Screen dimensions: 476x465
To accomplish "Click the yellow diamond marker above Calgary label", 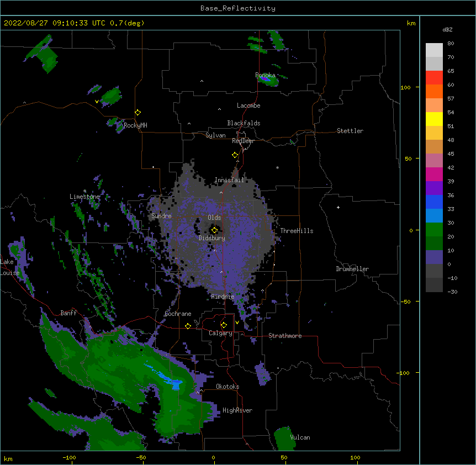I will (224, 325).
